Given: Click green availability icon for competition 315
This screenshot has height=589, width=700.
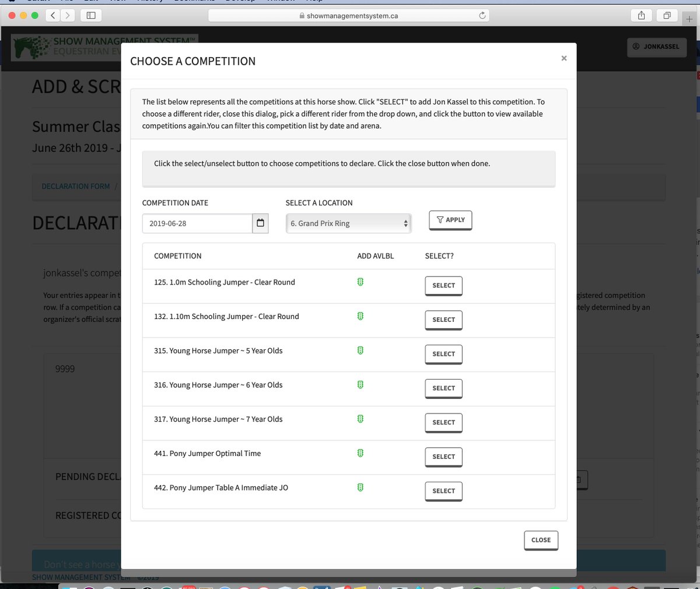Looking at the screenshot, I should [360, 350].
